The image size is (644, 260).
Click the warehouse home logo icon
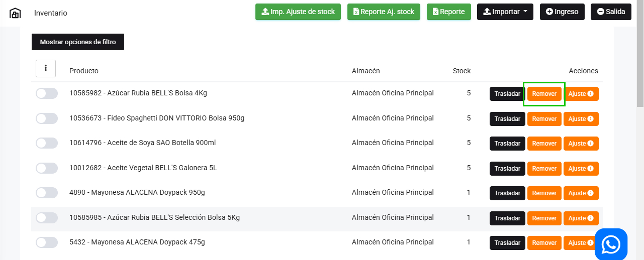(x=16, y=13)
